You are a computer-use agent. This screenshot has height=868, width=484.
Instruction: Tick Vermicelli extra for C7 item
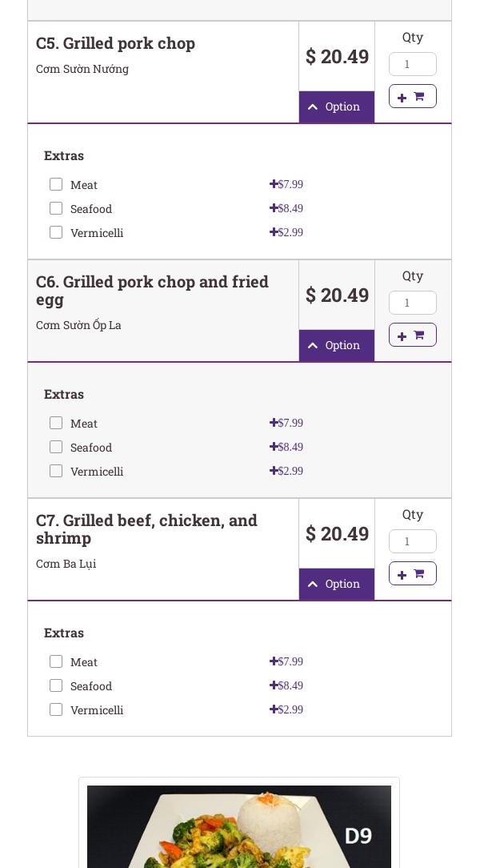[x=56, y=709]
